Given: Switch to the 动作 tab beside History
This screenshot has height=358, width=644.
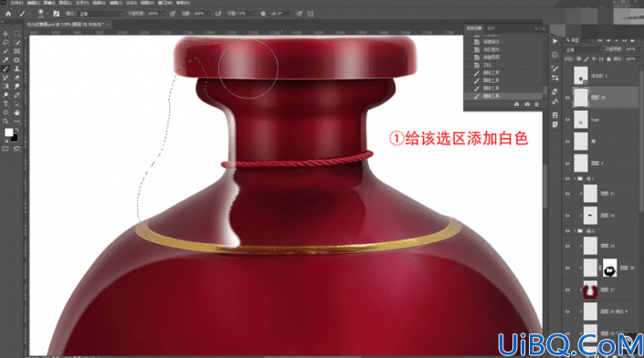Looking at the screenshot, I should (491, 28).
